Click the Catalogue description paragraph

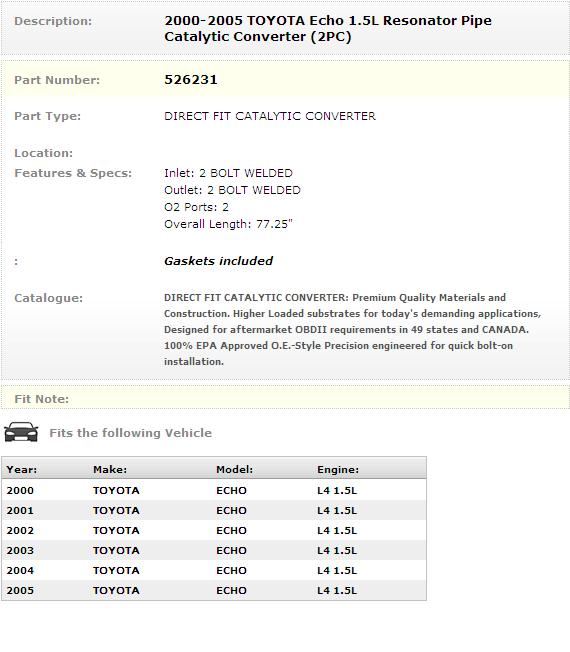(x=353, y=329)
